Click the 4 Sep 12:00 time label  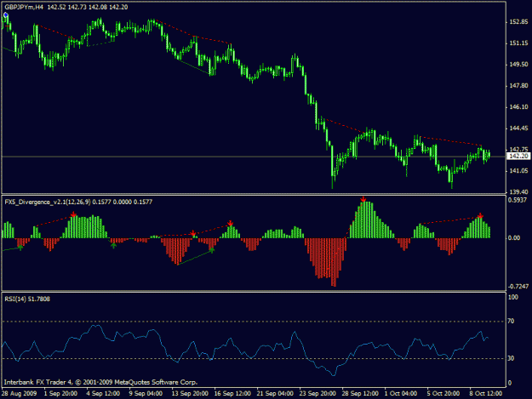tap(103, 394)
